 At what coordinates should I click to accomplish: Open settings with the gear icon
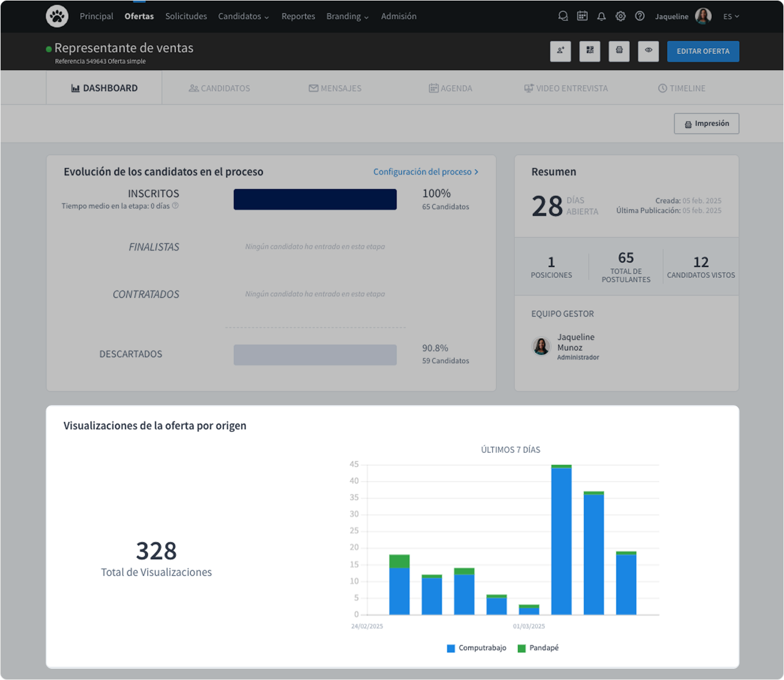[x=621, y=16]
